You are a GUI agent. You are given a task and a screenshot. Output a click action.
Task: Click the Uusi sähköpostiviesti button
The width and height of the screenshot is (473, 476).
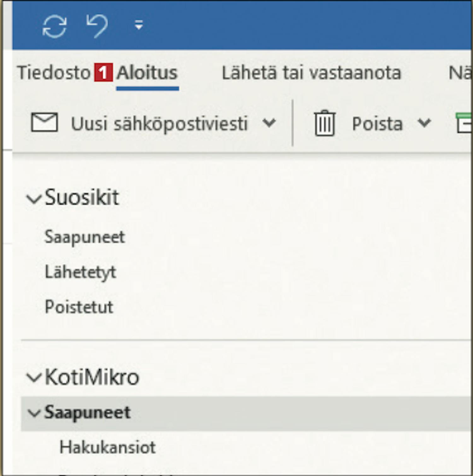pyautogui.click(x=159, y=123)
